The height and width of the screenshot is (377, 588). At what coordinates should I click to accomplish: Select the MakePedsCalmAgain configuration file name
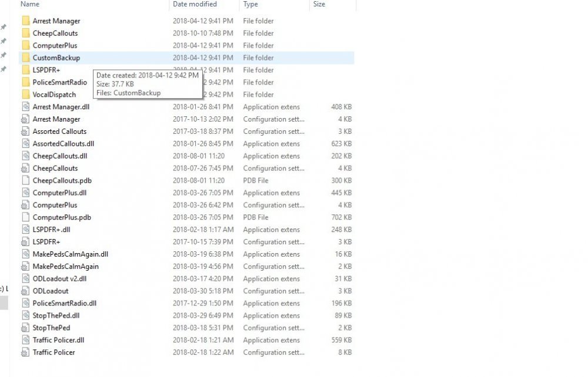(66, 267)
